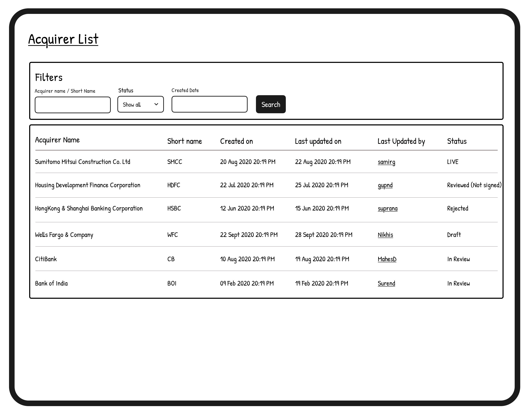Screen dimensions: 531x420
Task: Click the Acquirer List heading link
Action: coord(63,39)
